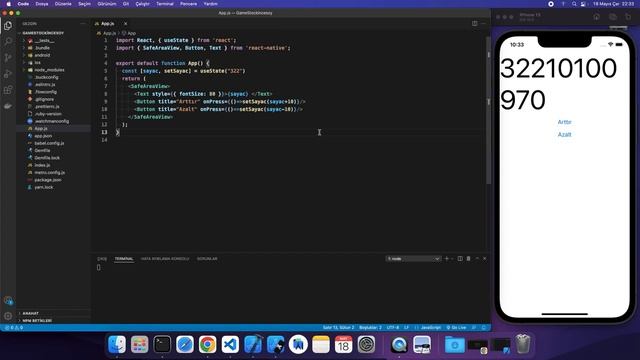Click the UTF-8 encoding indicator
Image resolution: width=640 pixels, height=360 pixels.
[393, 327]
